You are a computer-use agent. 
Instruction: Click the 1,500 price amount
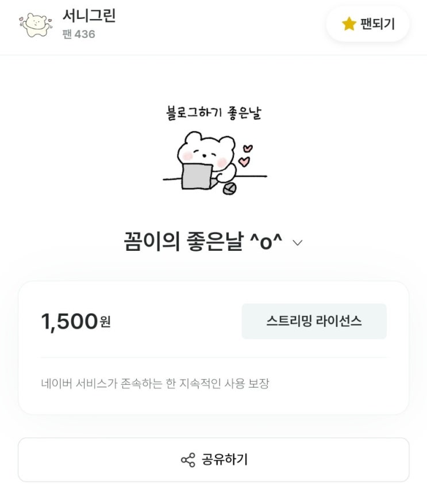tap(69, 322)
